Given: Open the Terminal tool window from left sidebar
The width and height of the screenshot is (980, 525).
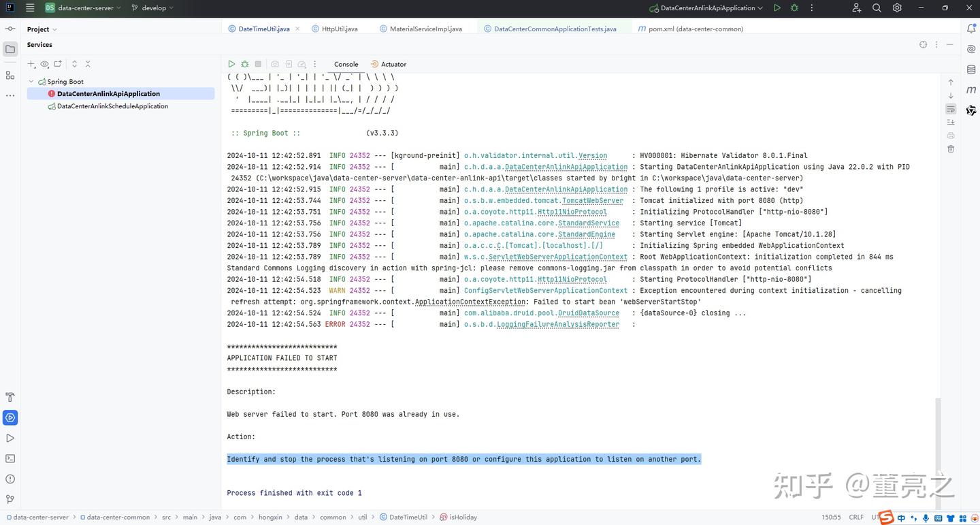Looking at the screenshot, I should (10, 458).
